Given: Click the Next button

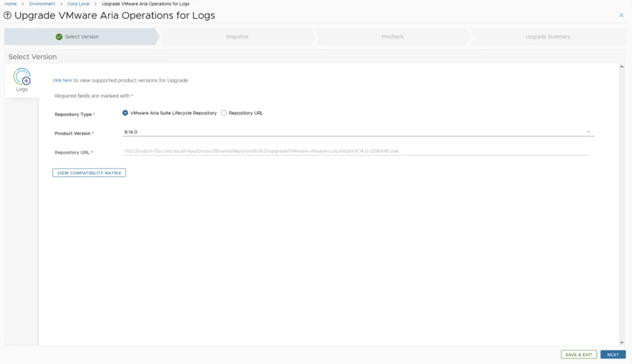Looking at the screenshot, I should pyautogui.click(x=613, y=355).
